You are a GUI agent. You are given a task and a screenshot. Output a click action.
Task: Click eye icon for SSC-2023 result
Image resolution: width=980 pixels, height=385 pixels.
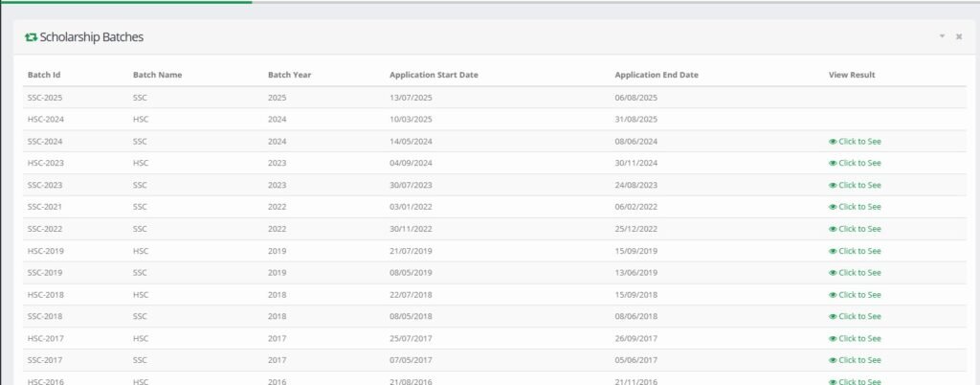click(833, 186)
